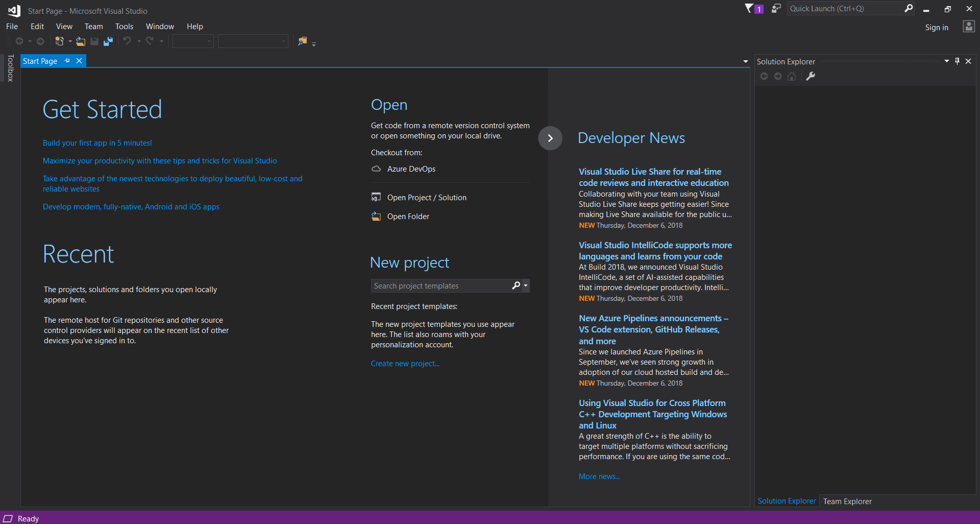
Task: Open Solution Explorer window position dropdown
Action: [x=947, y=61]
